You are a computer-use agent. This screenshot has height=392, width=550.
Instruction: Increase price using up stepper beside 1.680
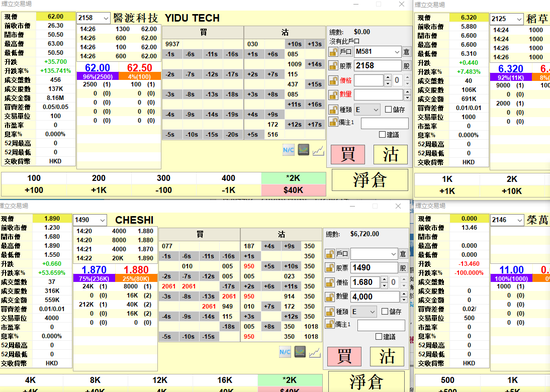pyautogui.click(x=384, y=279)
